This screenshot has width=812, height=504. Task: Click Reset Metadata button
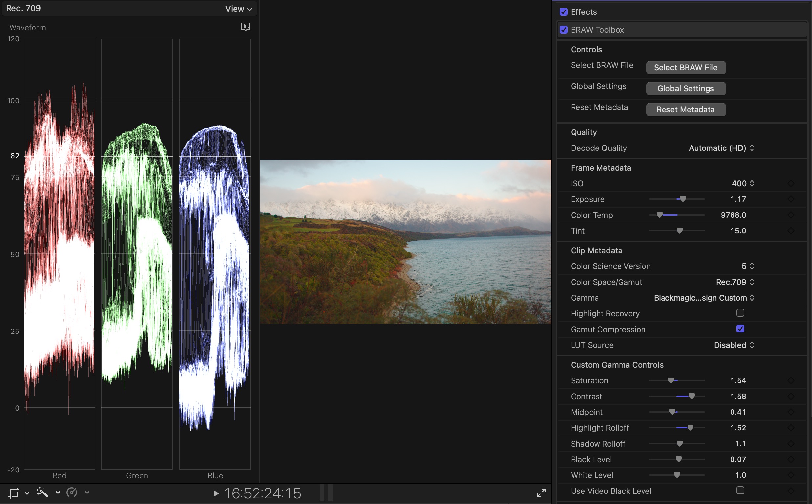tap(686, 110)
